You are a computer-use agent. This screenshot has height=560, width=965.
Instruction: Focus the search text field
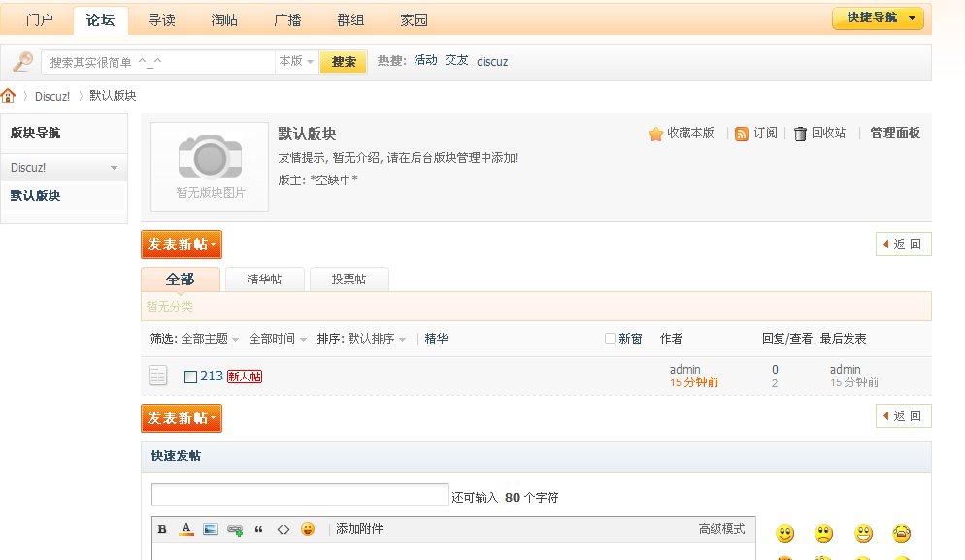pyautogui.click(x=158, y=62)
